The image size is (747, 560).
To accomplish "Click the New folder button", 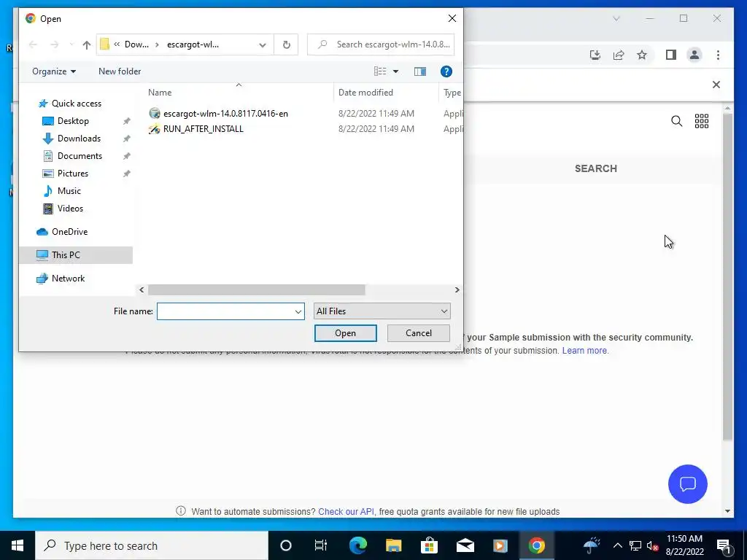I will pyautogui.click(x=120, y=71).
